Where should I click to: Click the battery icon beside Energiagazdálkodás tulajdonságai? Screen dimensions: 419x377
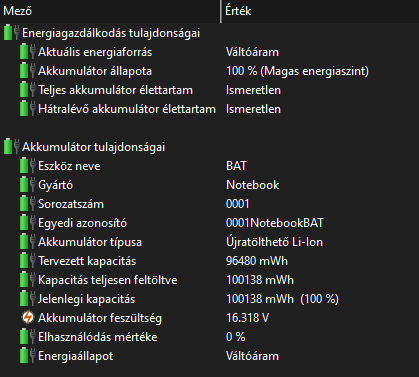click(12, 33)
